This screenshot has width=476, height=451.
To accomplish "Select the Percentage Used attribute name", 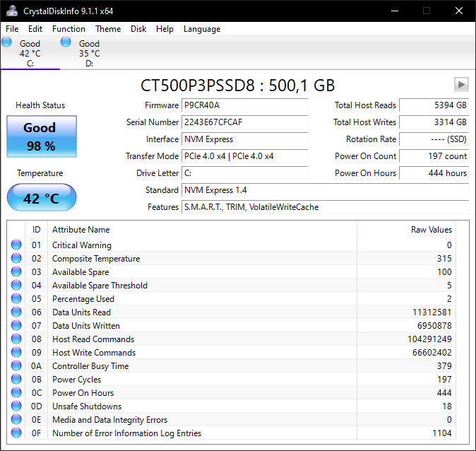I will [x=83, y=299].
